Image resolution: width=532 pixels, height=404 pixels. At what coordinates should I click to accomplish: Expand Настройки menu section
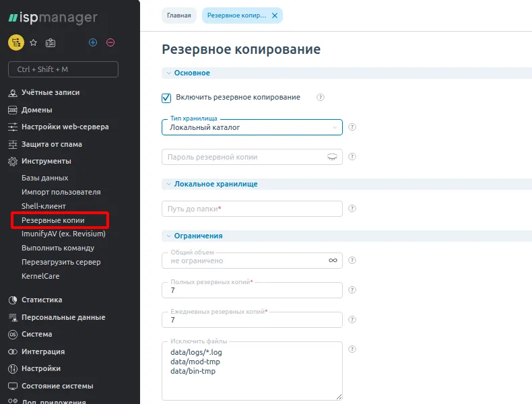pyautogui.click(x=41, y=368)
